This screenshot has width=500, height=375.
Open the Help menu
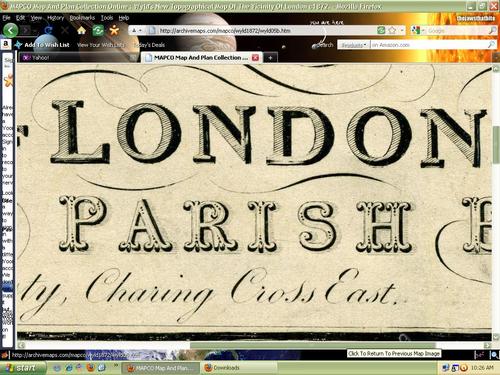(124, 18)
